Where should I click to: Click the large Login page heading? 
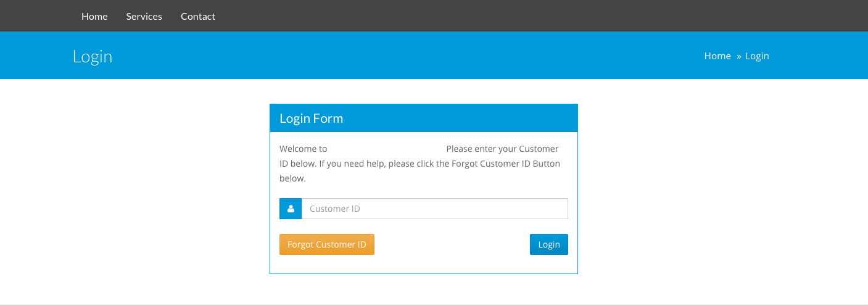(93, 56)
